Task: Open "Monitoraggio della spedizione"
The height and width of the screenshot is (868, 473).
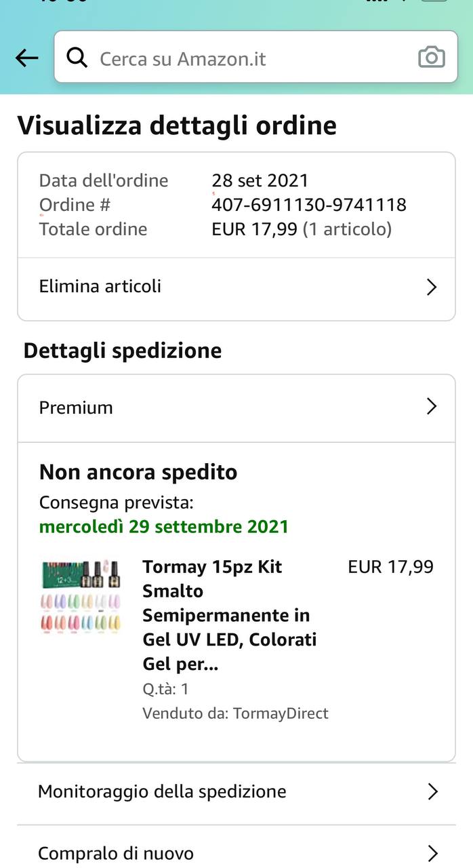Action: (x=162, y=791)
